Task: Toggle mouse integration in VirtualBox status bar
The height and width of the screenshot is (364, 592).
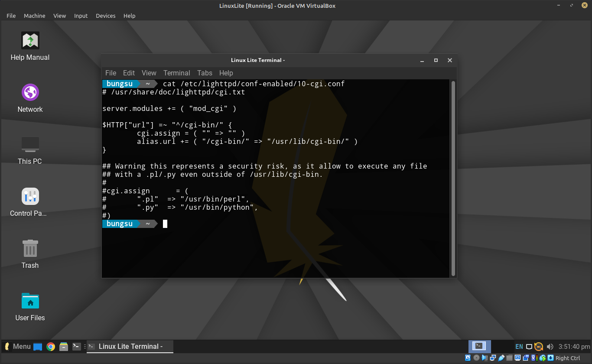Action: [542, 358]
